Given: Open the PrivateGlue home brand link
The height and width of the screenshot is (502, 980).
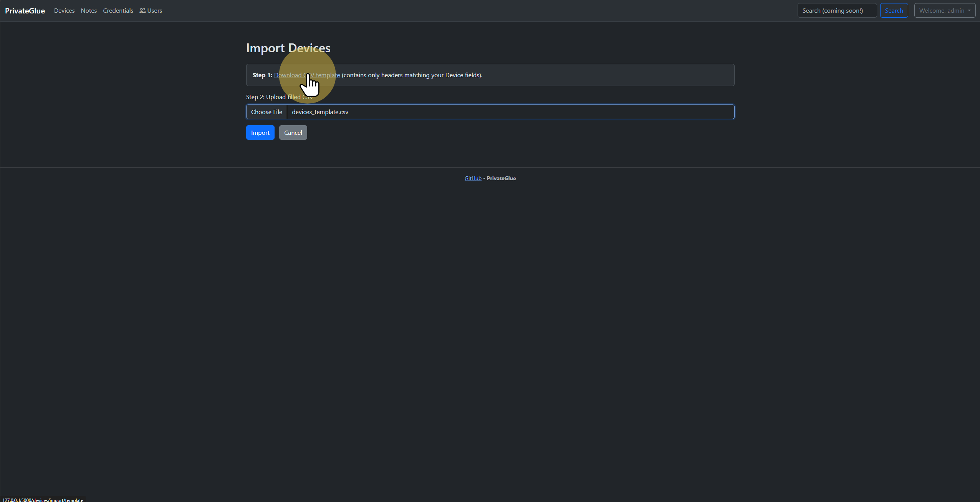Looking at the screenshot, I should pyautogui.click(x=25, y=11).
